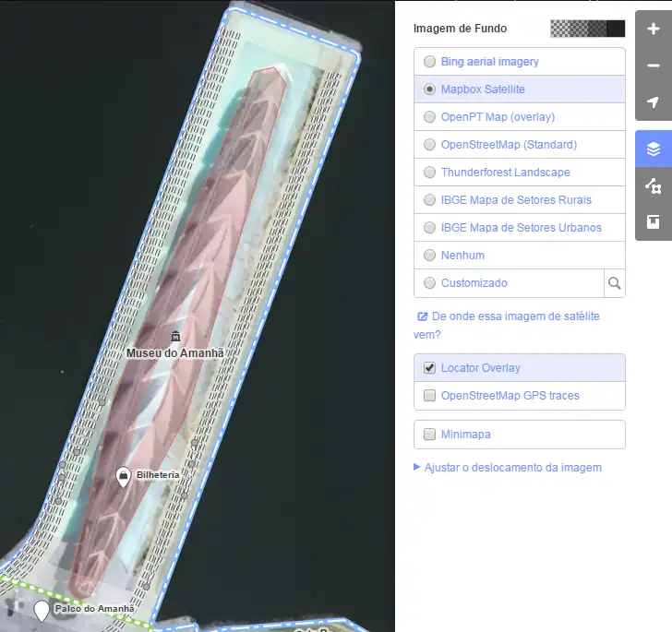The width and height of the screenshot is (672, 632).
Task: Click the magnifier icon beside Customizado
Action: click(x=615, y=283)
